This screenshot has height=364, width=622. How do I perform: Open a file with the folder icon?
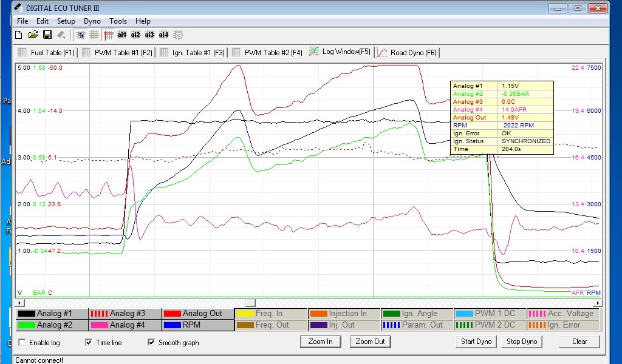(33, 35)
